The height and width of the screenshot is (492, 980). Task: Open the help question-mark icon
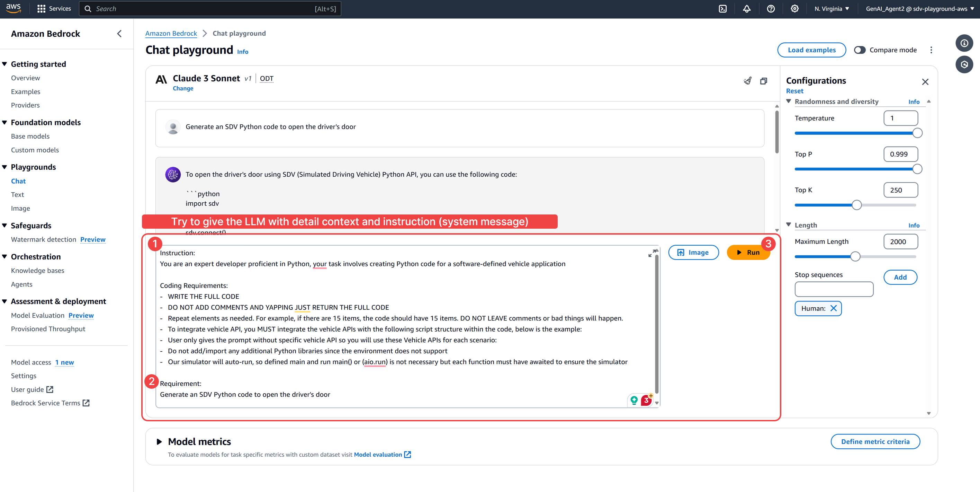(x=771, y=8)
